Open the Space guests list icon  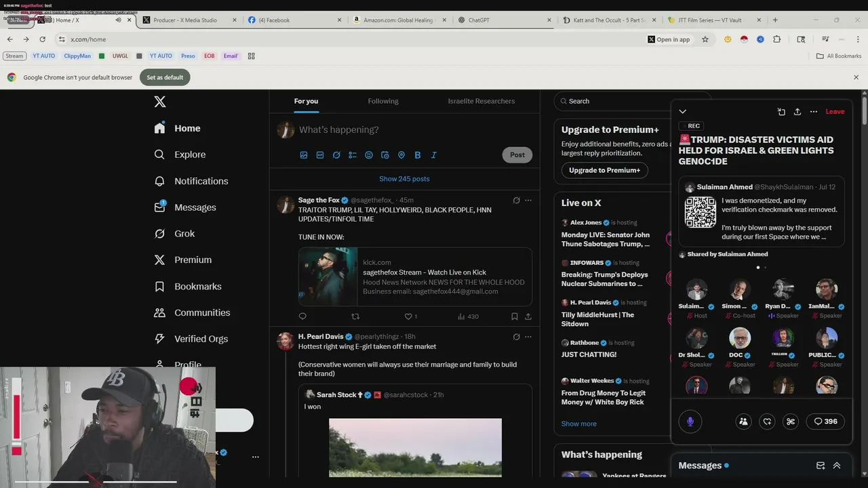743,422
